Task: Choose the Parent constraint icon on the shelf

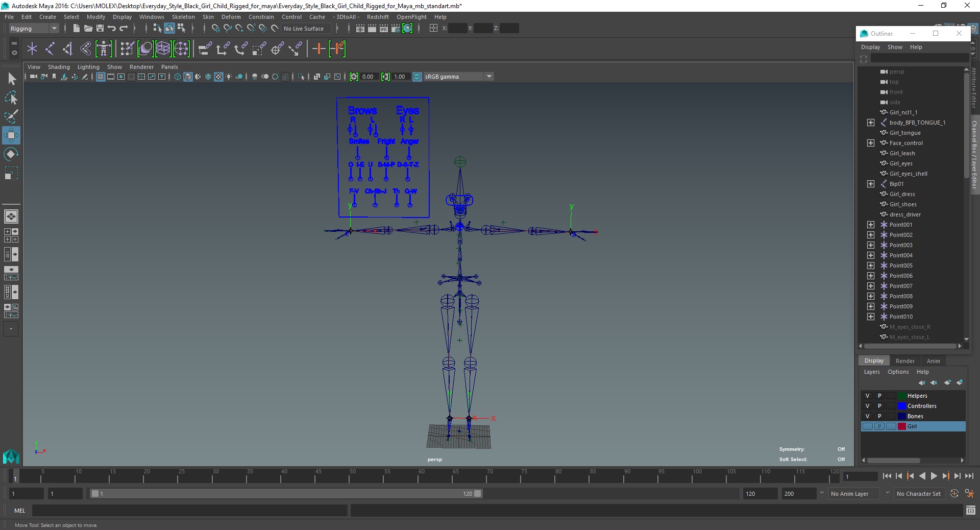Action: click(206, 49)
